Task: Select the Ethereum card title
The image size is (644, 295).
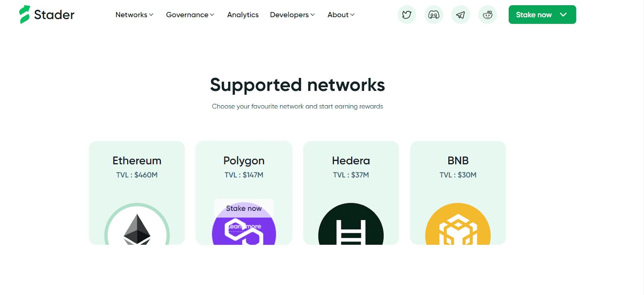Action: click(137, 160)
